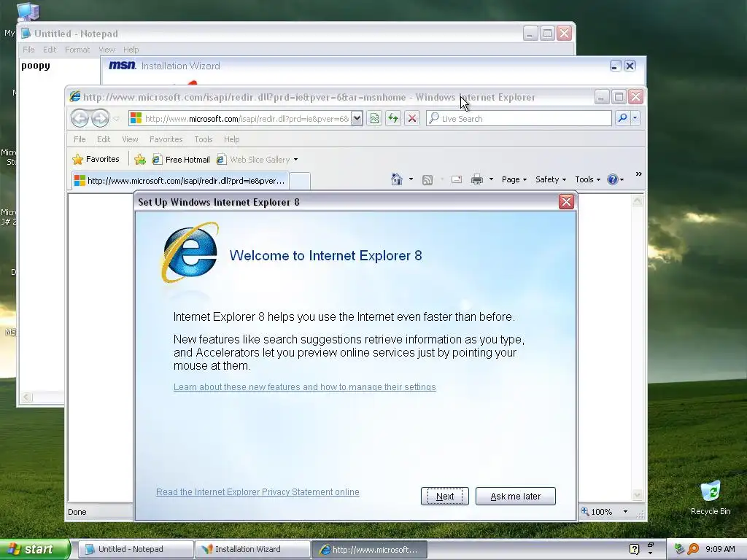Open the Help menu in Internet Explorer
The height and width of the screenshot is (560, 747).
[x=231, y=139]
